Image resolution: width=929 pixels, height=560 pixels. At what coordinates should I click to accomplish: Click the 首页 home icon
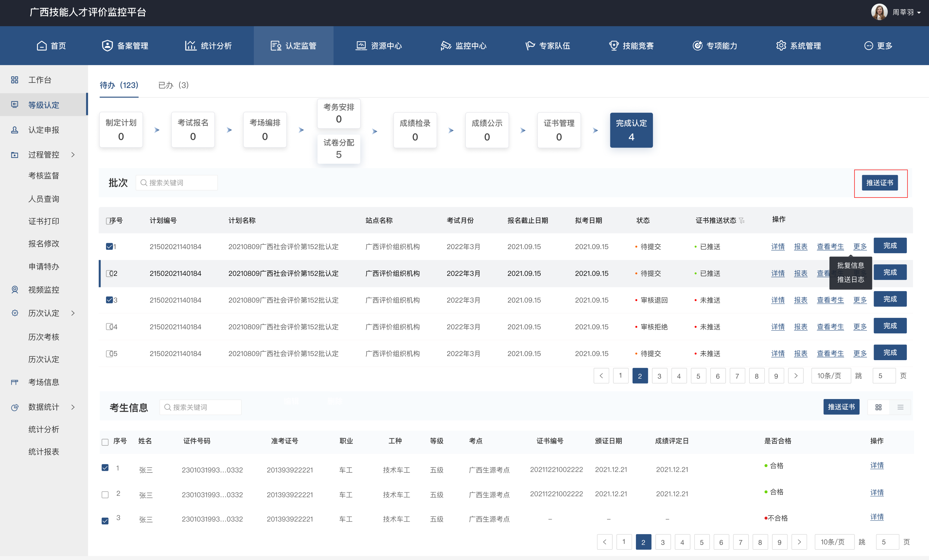tap(42, 46)
